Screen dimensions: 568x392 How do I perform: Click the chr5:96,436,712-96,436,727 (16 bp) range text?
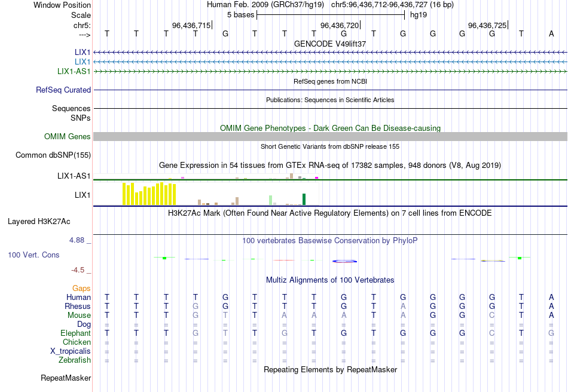pos(392,5)
